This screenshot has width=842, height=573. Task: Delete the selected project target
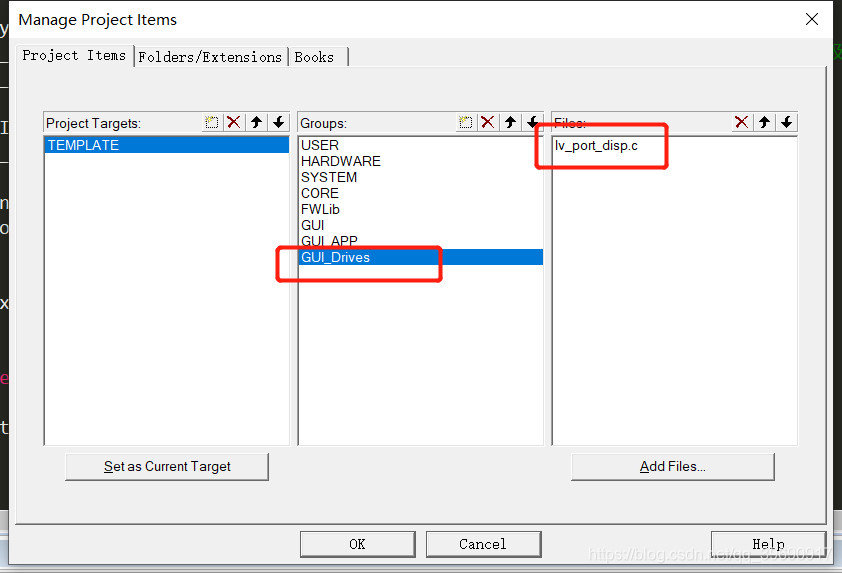(234, 122)
